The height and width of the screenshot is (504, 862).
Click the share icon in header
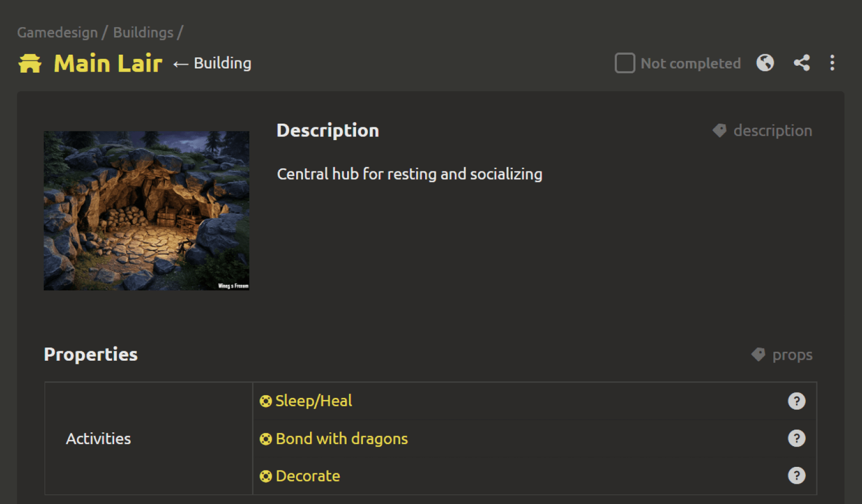[801, 63]
